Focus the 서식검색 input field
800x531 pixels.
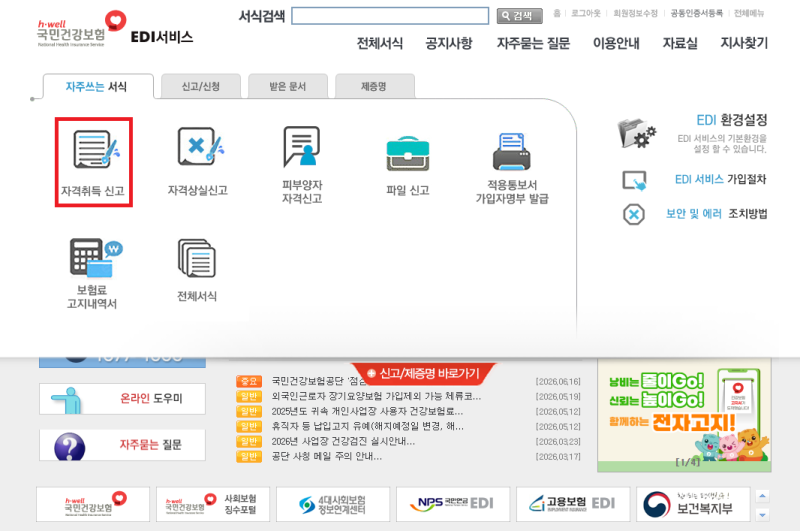[390, 16]
